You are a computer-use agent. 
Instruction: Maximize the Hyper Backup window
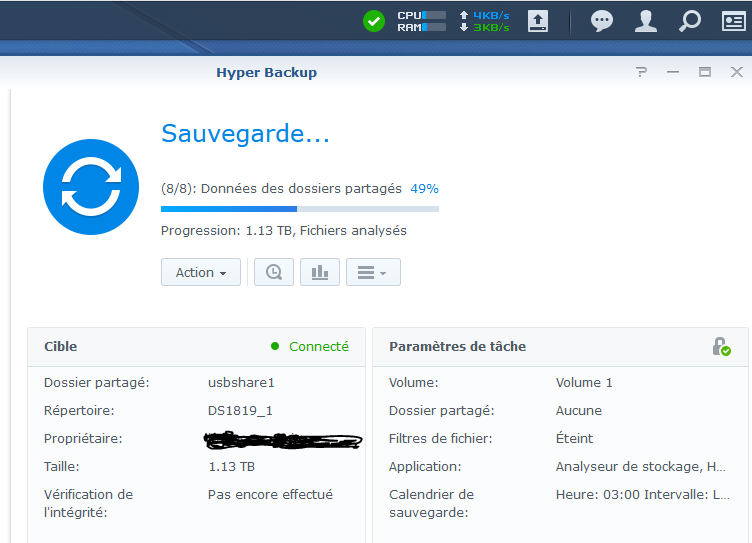pos(705,72)
